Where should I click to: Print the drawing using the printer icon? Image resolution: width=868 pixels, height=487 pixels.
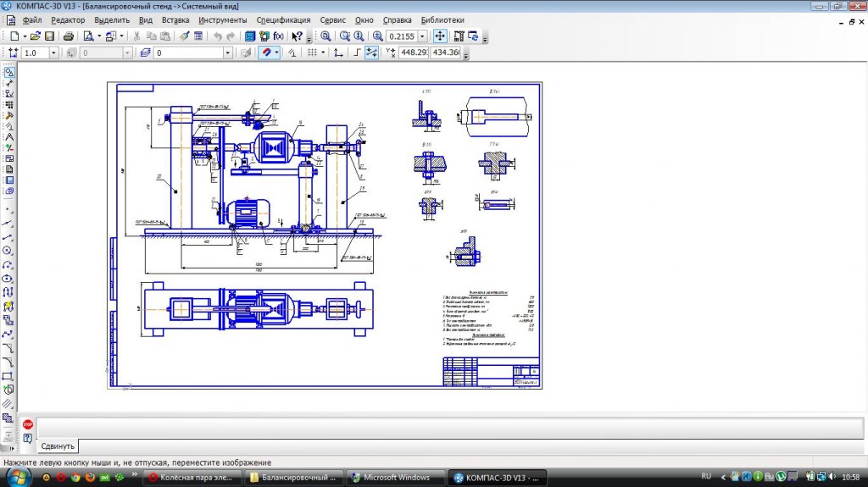(x=68, y=36)
